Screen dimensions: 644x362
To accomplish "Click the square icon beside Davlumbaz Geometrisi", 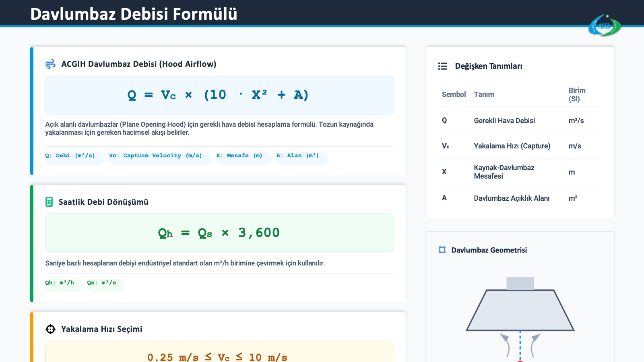I will pyautogui.click(x=442, y=250).
